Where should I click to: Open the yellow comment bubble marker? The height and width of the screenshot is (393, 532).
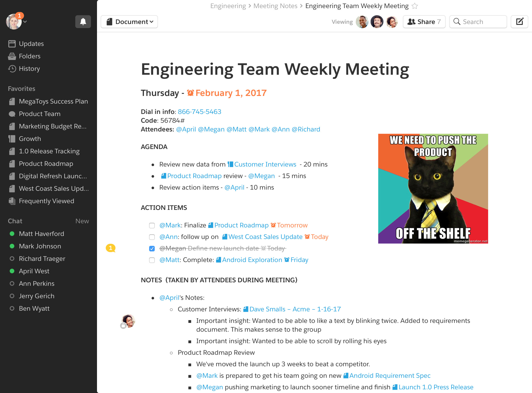(111, 248)
